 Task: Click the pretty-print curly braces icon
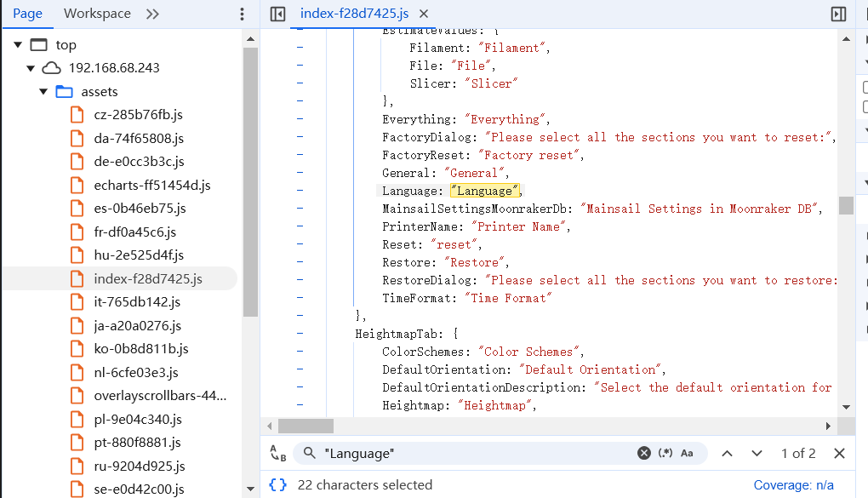[277, 484]
